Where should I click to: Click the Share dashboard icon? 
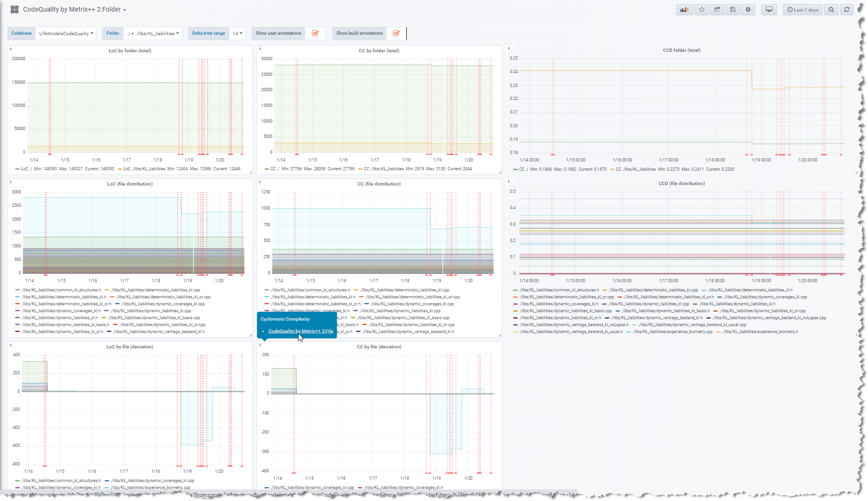tap(717, 10)
